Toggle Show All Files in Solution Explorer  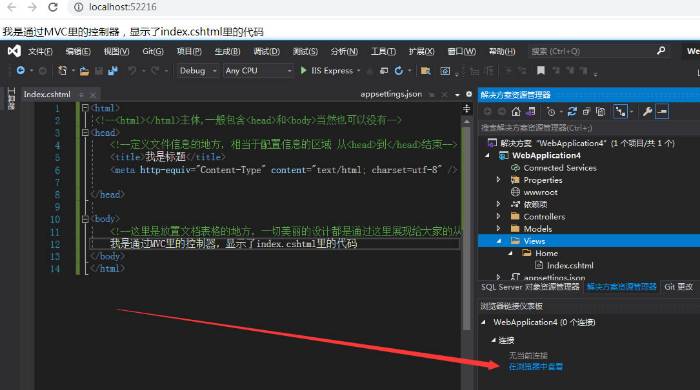601,112
